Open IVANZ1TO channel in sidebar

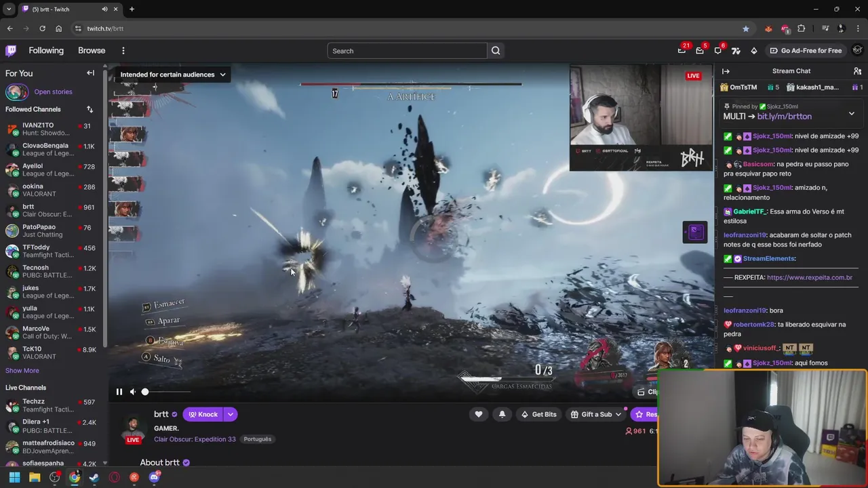point(52,129)
